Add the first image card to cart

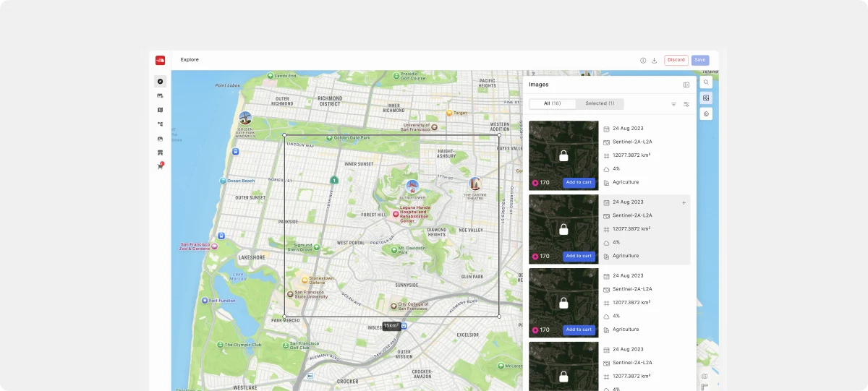tap(579, 182)
